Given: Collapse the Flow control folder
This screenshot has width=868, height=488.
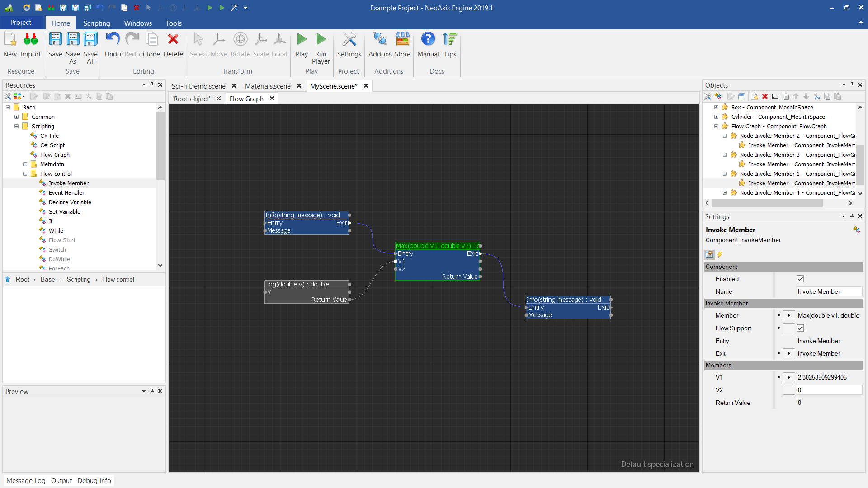Looking at the screenshot, I should coord(25,174).
